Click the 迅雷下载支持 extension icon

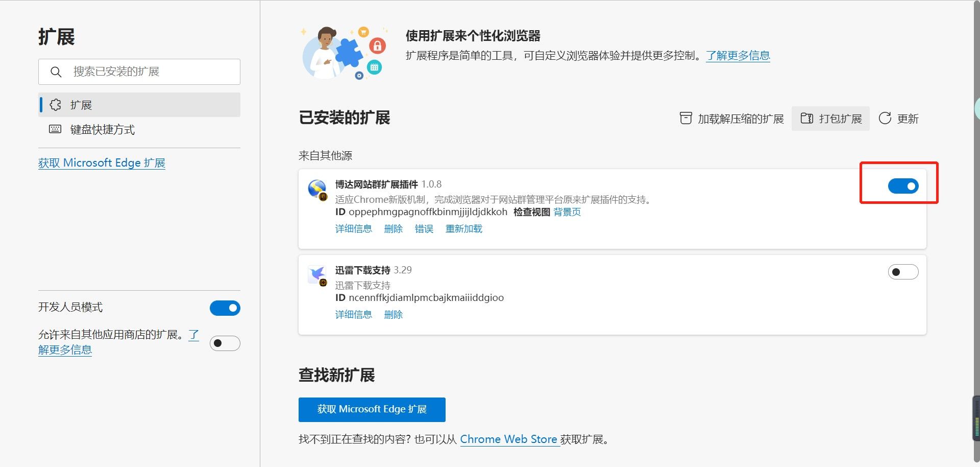click(x=317, y=275)
